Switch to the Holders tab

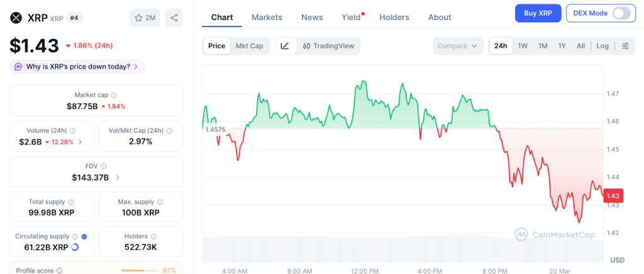[394, 18]
